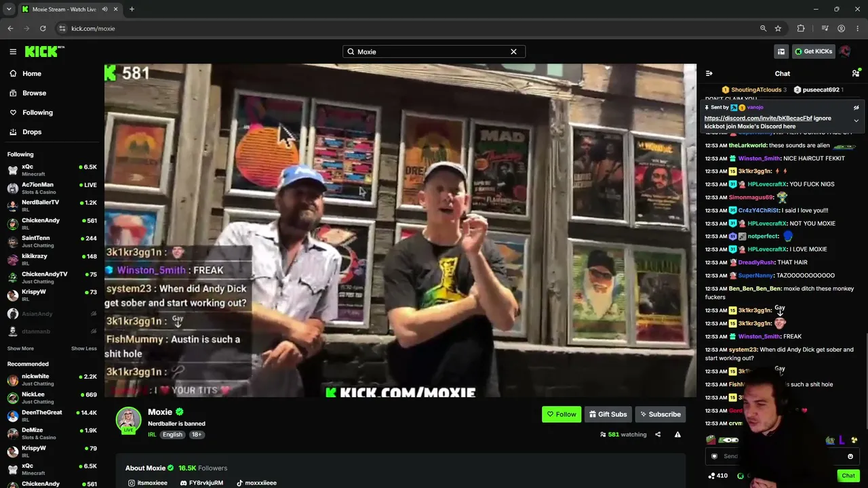Insert the Pepe emote next to the purple L
868x488 pixels.
tap(830, 440)
